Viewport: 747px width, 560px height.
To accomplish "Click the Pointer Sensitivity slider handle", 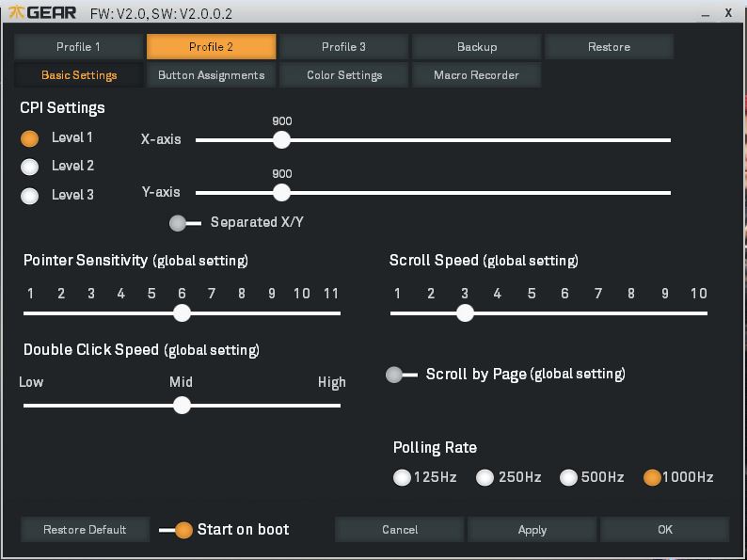I will click(182, 313).
